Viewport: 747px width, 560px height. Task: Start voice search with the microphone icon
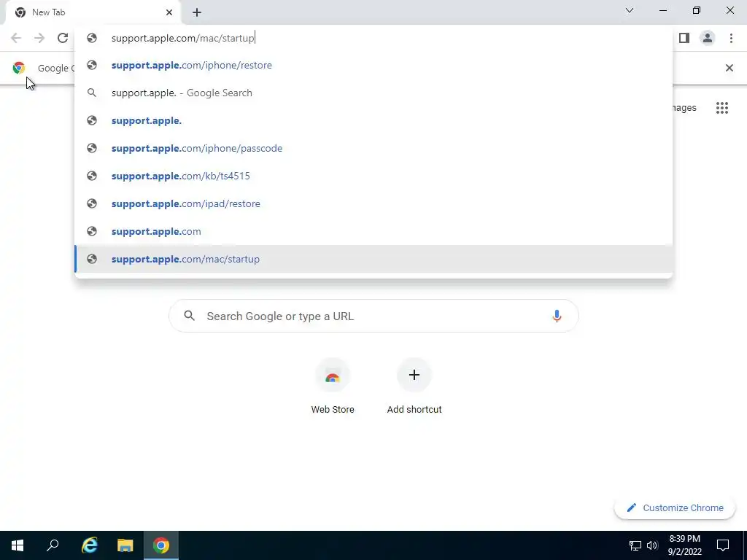[x=557, y=316]
